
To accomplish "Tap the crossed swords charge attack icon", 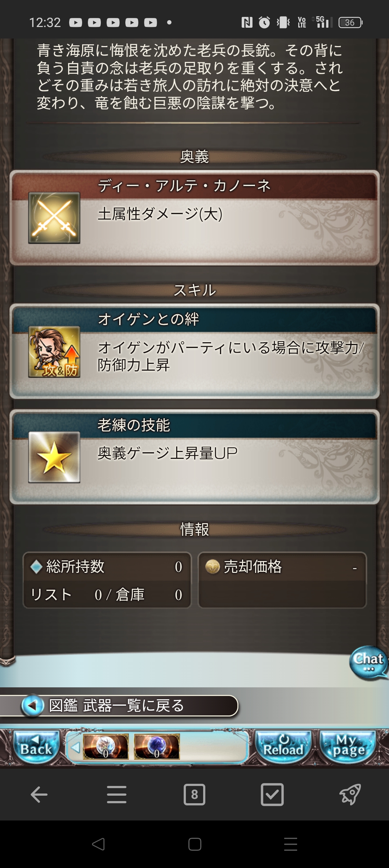I will click(54, 218).
